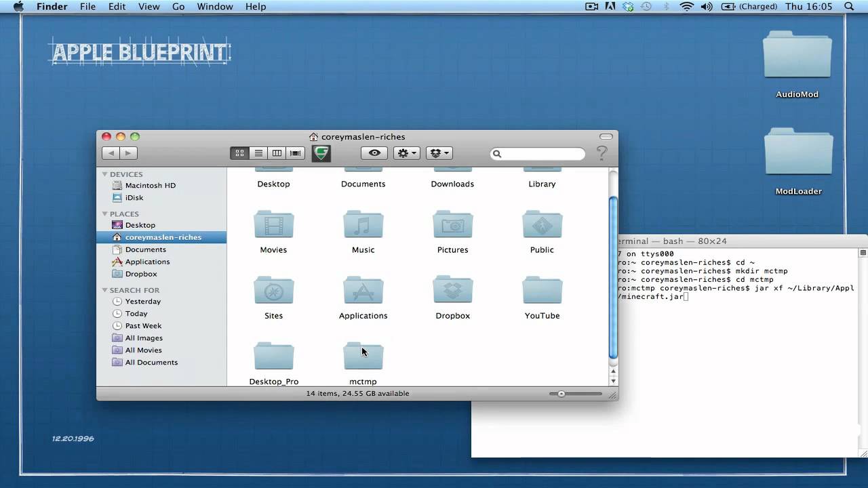Screen dimensions: 868x488
Task: Switch Finder to list view
Action: pos(258,153)
